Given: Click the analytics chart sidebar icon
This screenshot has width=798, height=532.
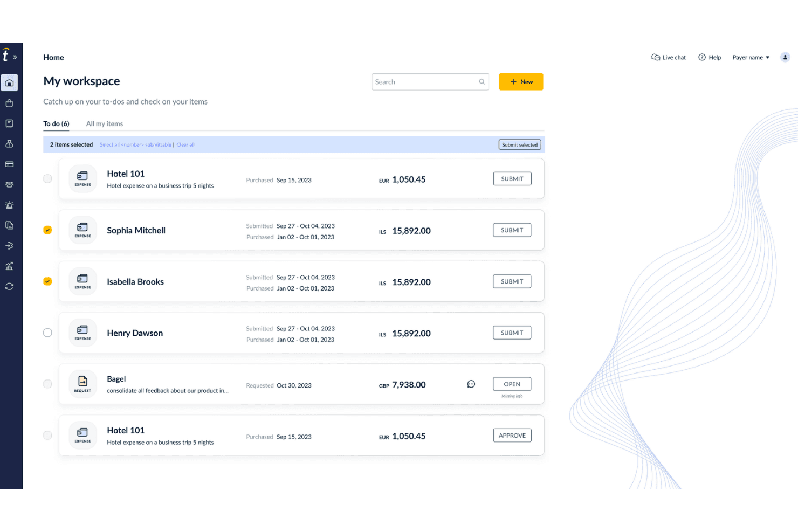Looking at the screenshot, I should click(9, 266).
